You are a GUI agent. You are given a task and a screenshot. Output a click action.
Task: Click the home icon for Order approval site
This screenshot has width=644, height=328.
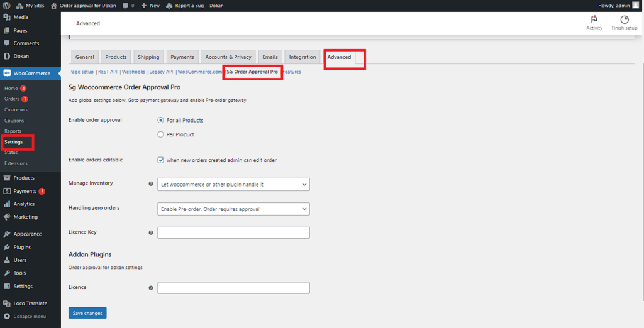pos(54,6)
